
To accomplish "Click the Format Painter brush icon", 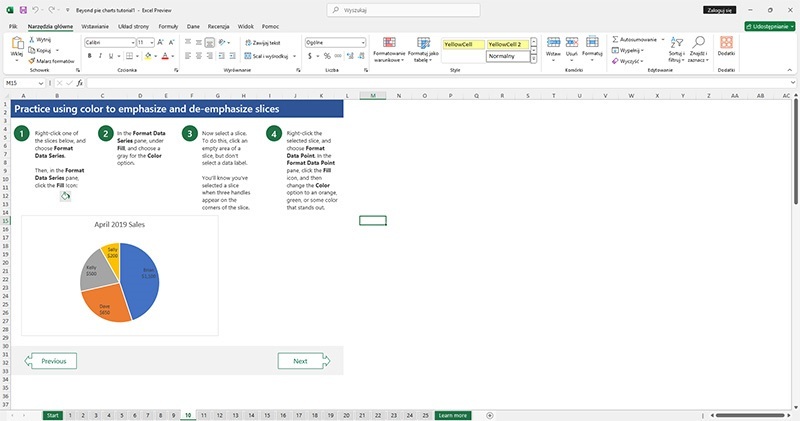I will 32,61.
